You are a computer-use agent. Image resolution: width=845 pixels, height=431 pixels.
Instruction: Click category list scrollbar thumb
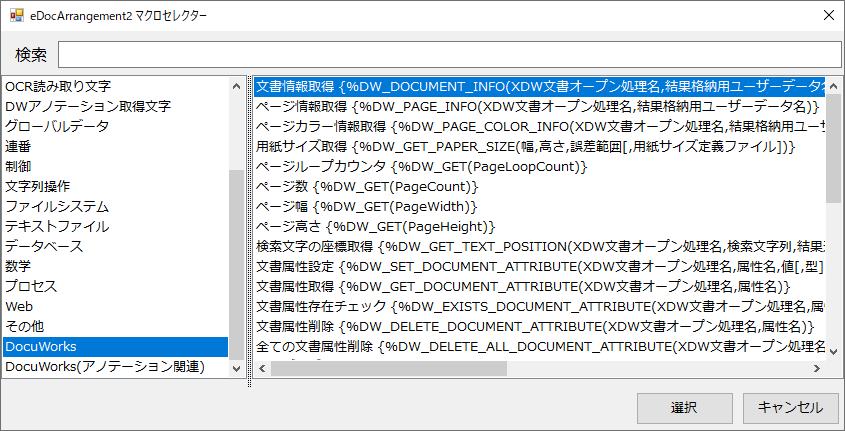click(237, 264)
